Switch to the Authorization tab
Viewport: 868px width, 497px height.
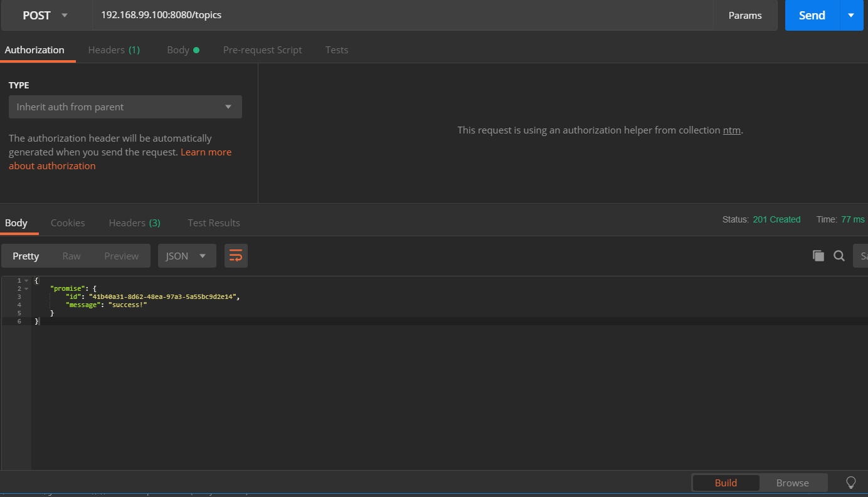[34, 50]
